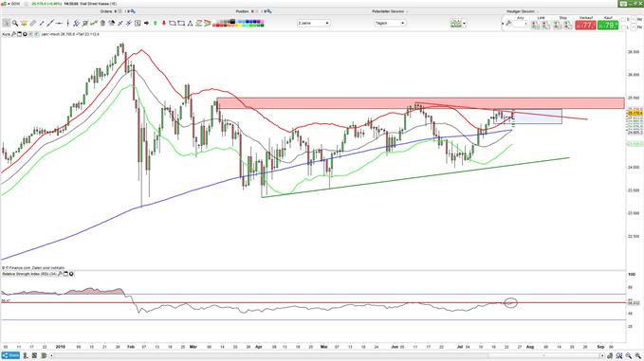Click the Anz quantity input field
644x361 pixels.
pyautogui.click(x=521, y=24)
